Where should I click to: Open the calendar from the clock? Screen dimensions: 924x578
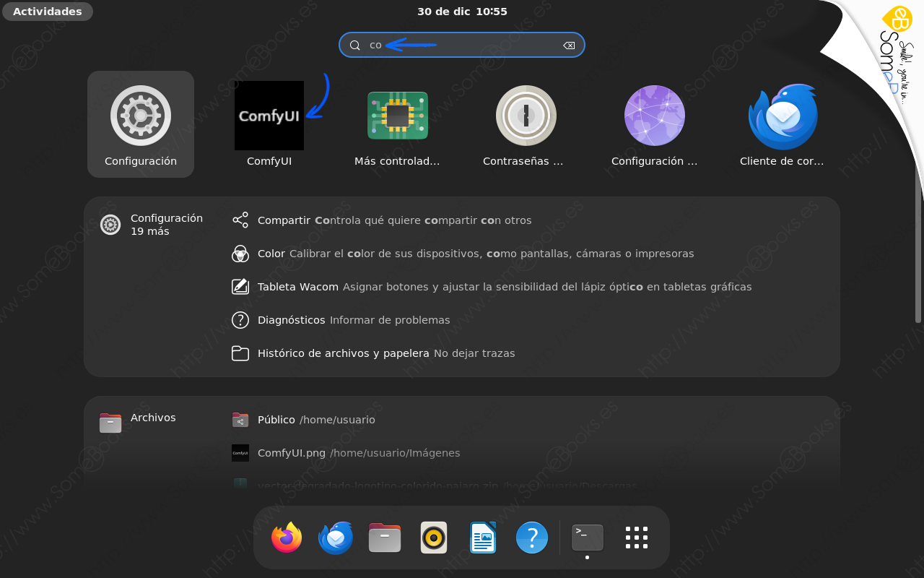[x=462, y=11]
